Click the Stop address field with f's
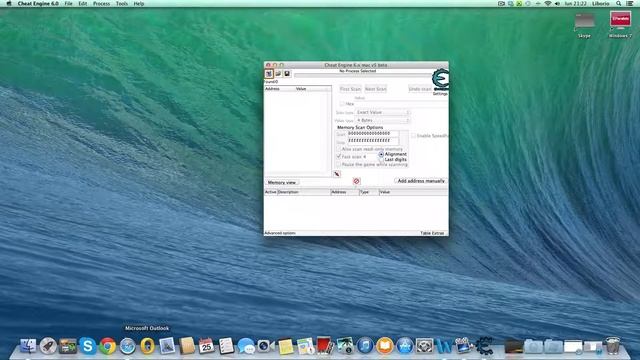The height and width of the screenshot is (360, 640). click(373, 141)
